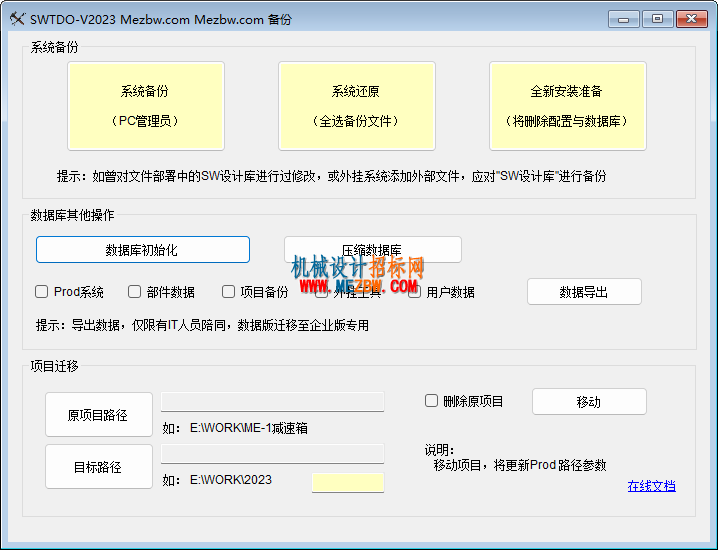Minimize the SWTDO-V2023 window
This screenshot has height=550, width=718.
(x=624, y=19)
